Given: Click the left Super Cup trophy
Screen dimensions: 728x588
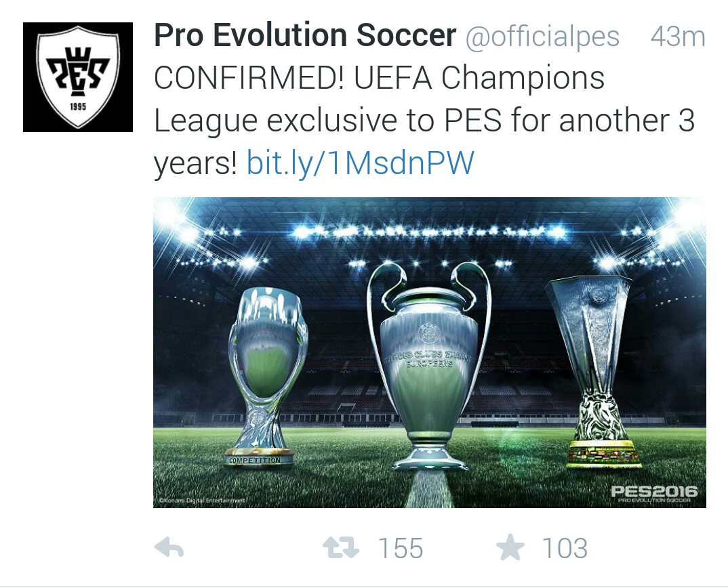Looking at the screenshot, I should (266, 373).
